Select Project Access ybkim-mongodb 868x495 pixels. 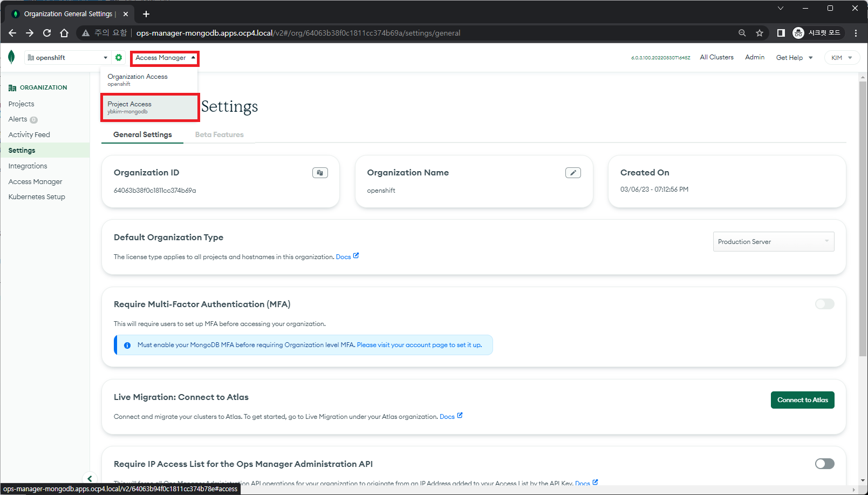149,107
